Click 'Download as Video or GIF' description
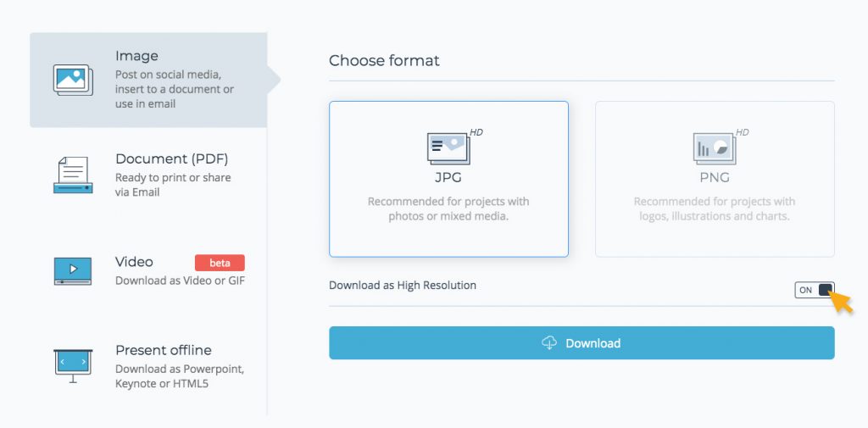Screen dimensions: 868x428 tap(180, 281)
